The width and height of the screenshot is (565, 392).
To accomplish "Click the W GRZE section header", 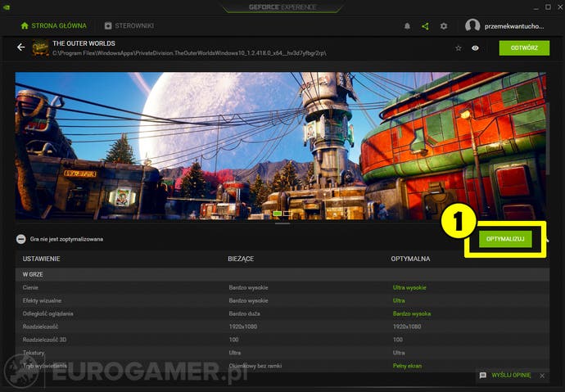I will tap(282, 274).
